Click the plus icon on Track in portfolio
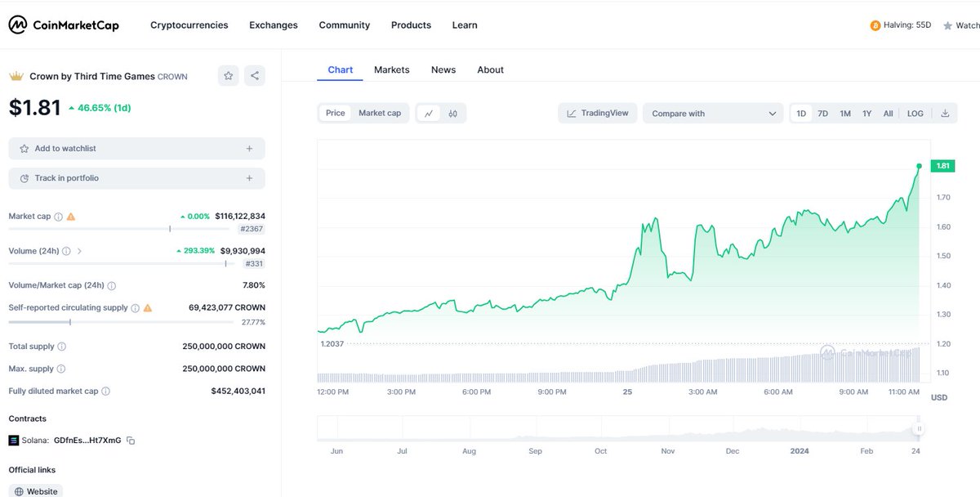The image size is (980, 497). [x=249, y=178]
